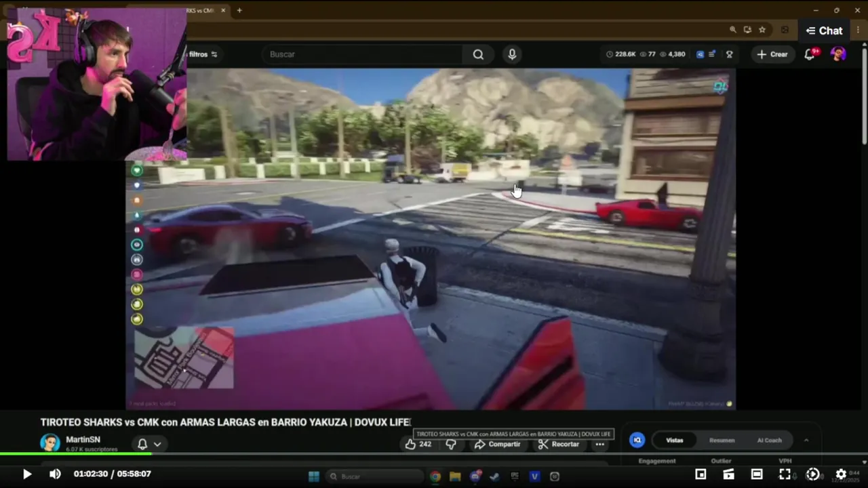Open a new browser tab with plus
868x488 pixels.
click(239, 10)
